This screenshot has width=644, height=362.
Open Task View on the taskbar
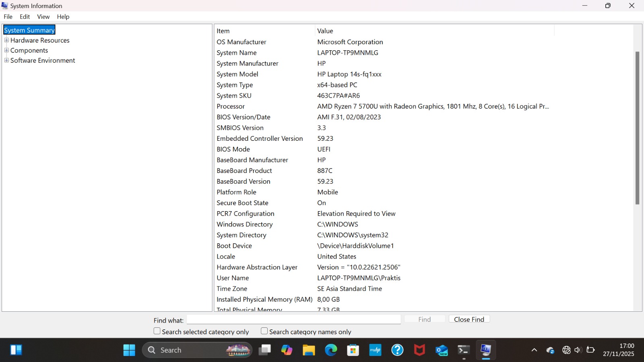265,350
